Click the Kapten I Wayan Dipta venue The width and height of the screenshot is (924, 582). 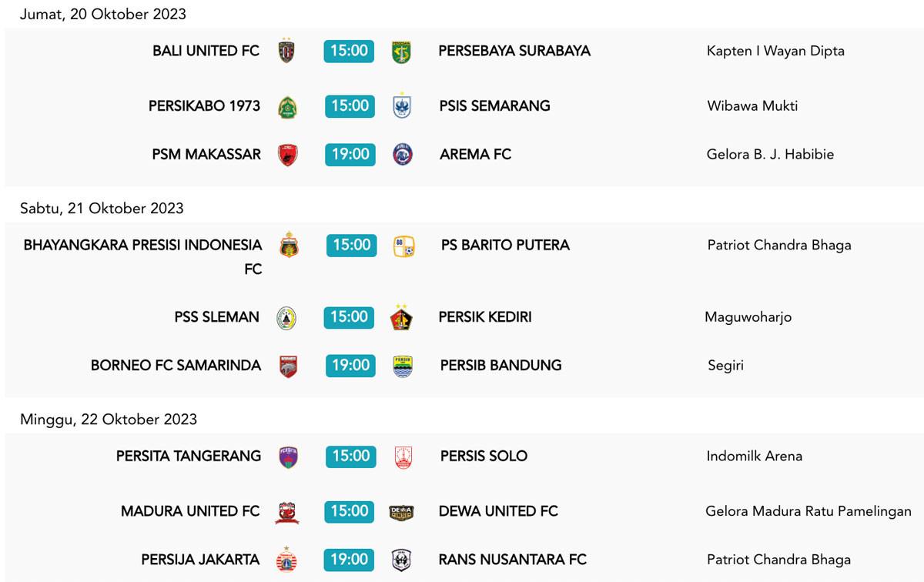coord(775,51)
